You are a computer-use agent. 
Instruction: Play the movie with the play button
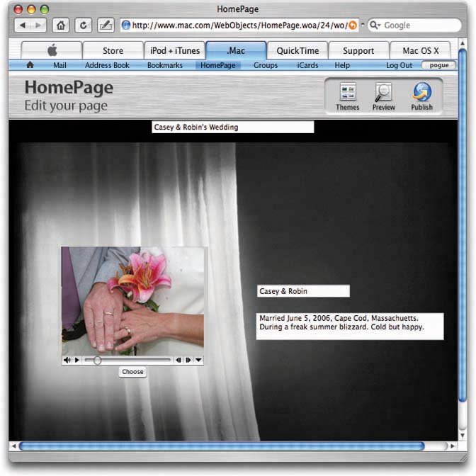(77, 360)
